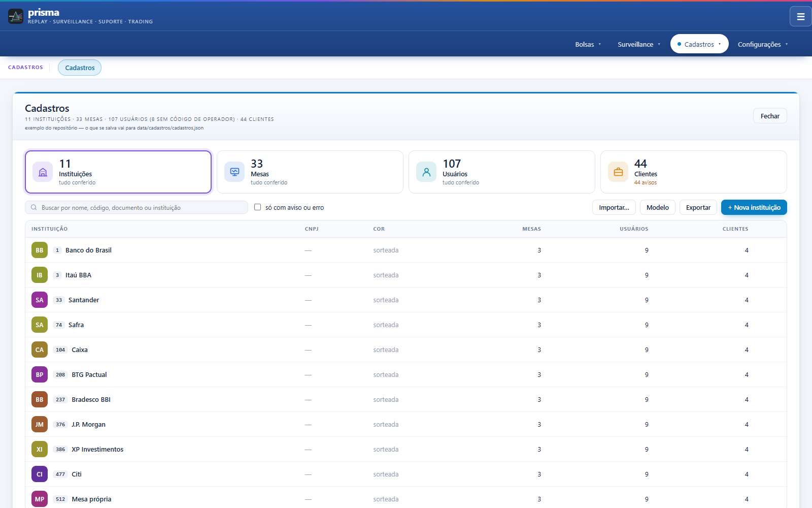The width and height of the screenshot is (812, 508).
Task: Click the '44 avisos' warning text
Action: point(646,182)
